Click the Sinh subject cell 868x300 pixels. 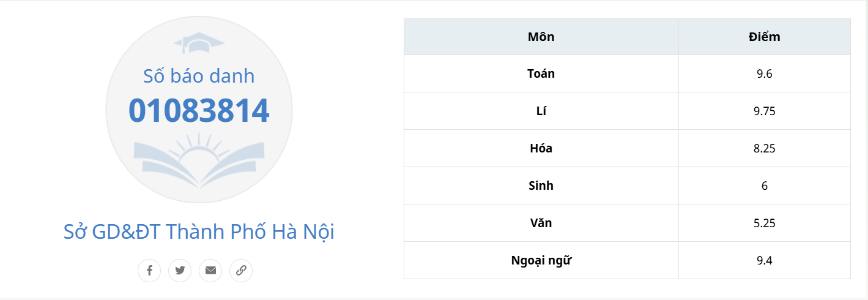[x=541, y=186]
